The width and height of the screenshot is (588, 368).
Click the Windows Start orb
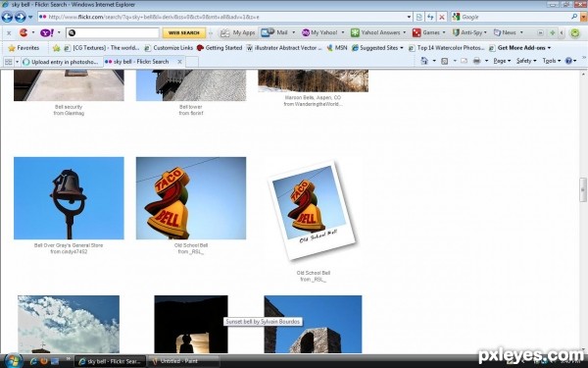point(14,361)
